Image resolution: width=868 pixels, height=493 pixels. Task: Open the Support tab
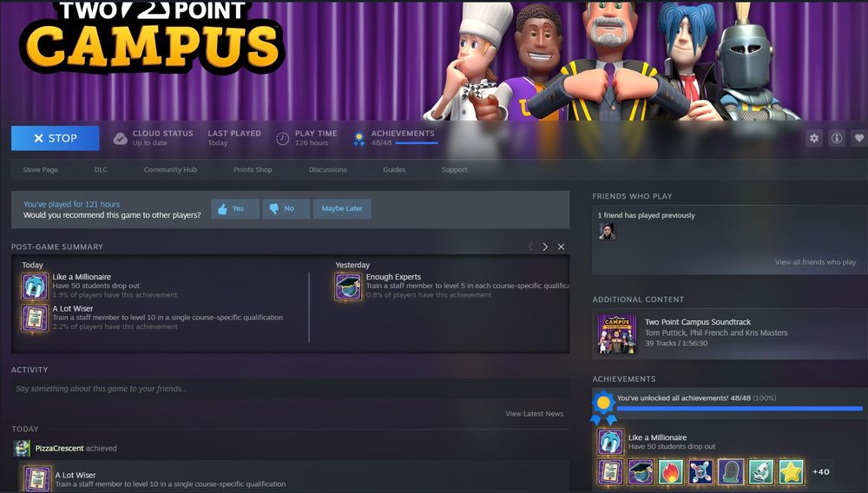[455, 170]
